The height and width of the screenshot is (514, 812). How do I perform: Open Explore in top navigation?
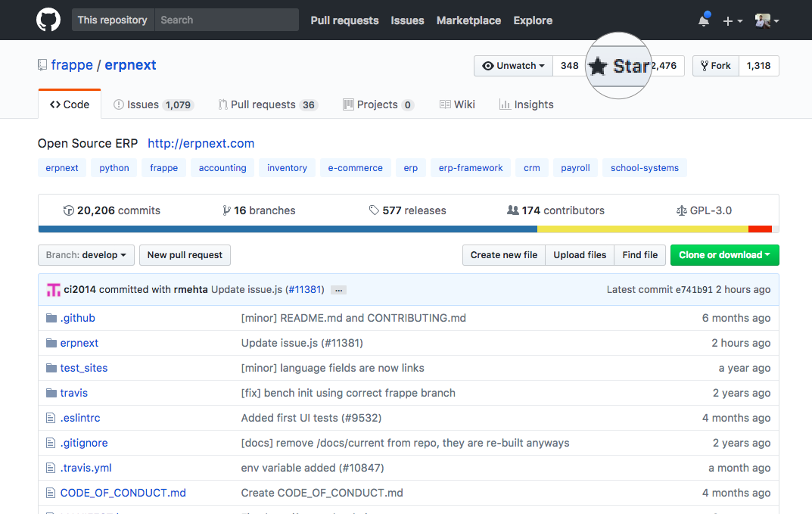coord(533,20)
